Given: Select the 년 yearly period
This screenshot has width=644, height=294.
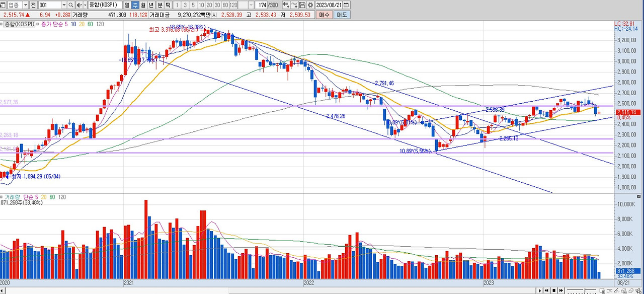Looking at the screenshot, I should coord(151,5).
